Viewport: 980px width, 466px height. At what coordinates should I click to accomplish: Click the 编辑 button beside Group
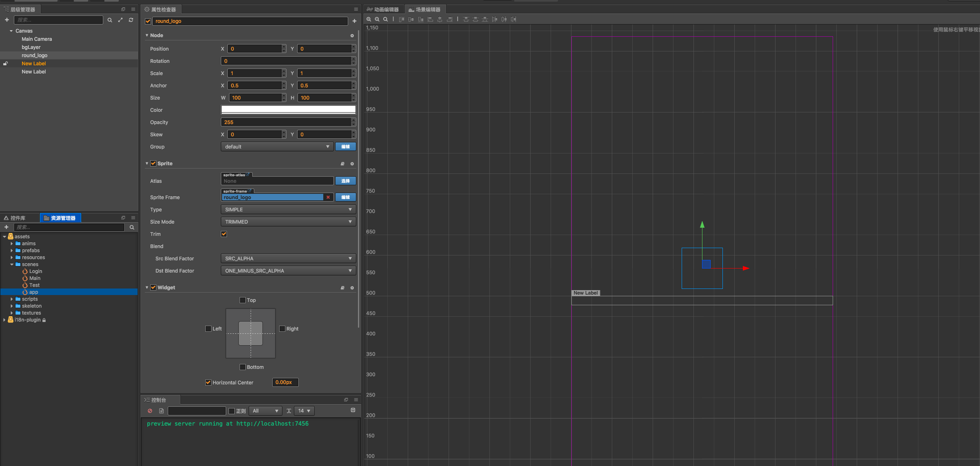(345, 146)
